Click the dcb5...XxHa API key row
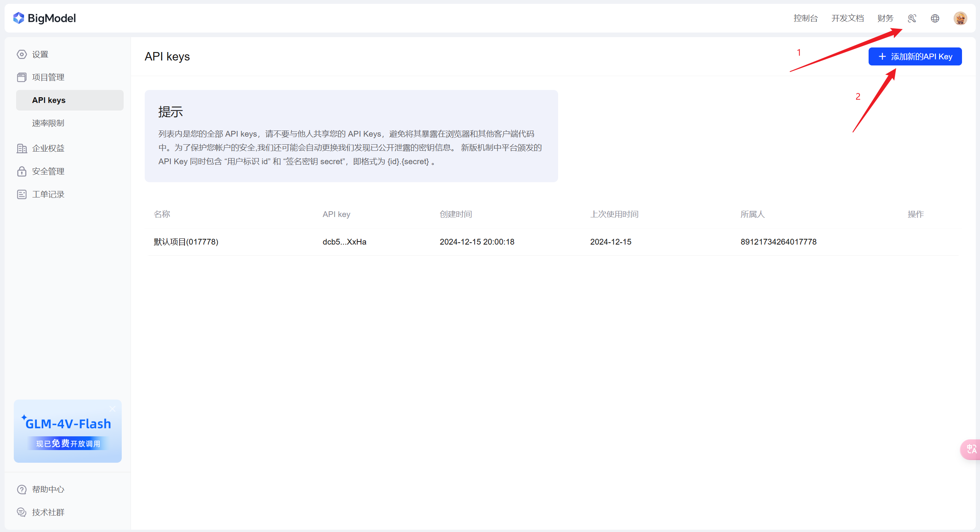 pos(344,242)
